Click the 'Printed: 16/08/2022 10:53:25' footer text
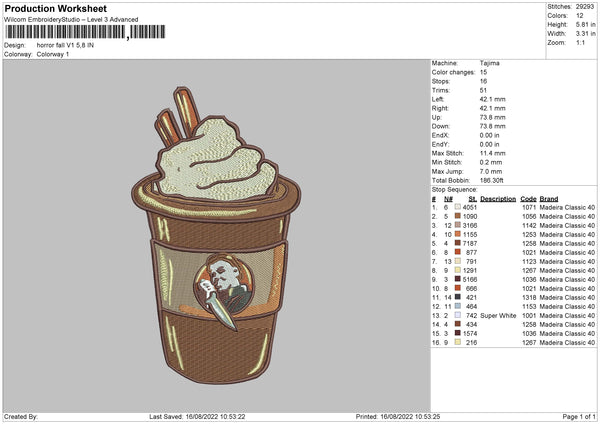 [398, 416]
